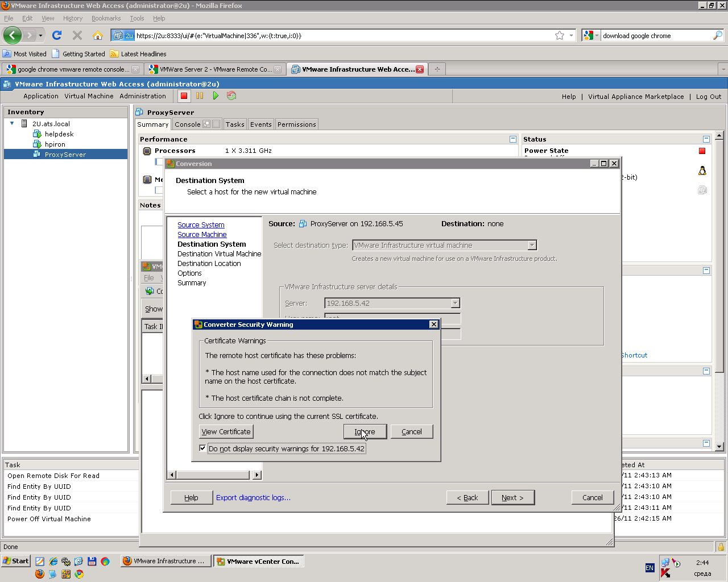Switch to the Events tab

pos(261,124)
